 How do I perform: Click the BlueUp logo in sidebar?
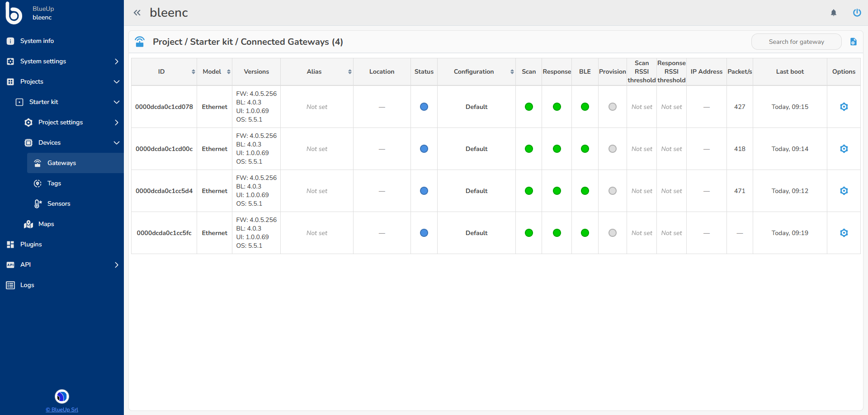click(14, 13)
